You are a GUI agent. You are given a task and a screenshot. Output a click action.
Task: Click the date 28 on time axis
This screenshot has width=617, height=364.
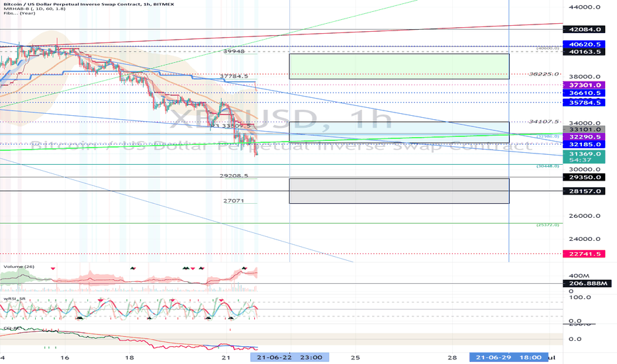coord(452,357)
